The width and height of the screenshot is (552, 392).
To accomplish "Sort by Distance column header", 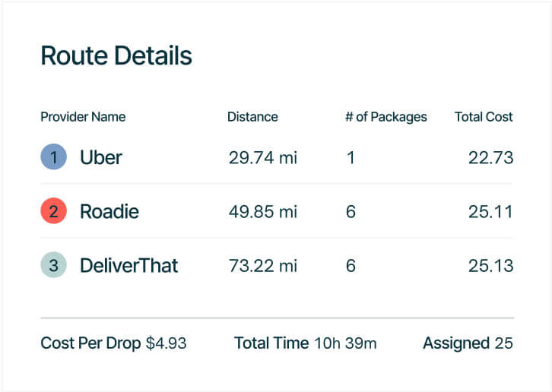I will tap(252, 117).
